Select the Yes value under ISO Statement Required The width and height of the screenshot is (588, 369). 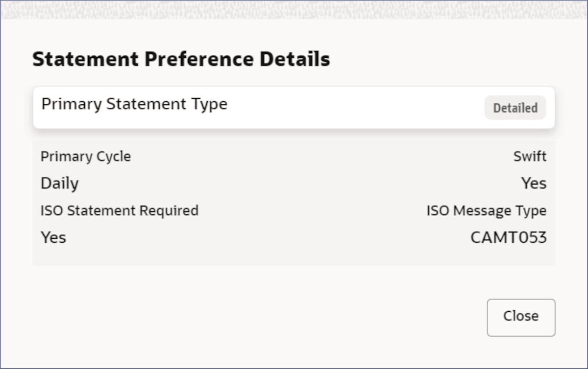[x=53, y=237]
